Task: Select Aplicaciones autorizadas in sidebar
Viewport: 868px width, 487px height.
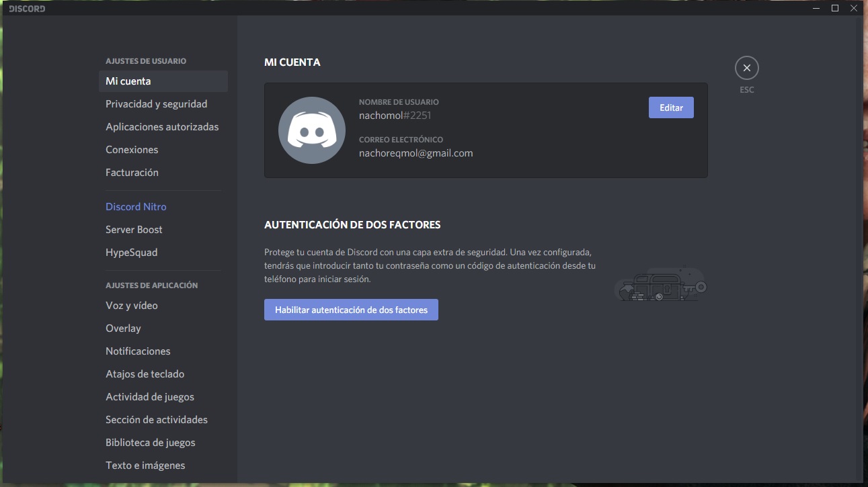Action: pyautogui.click(x=162, y=127)
